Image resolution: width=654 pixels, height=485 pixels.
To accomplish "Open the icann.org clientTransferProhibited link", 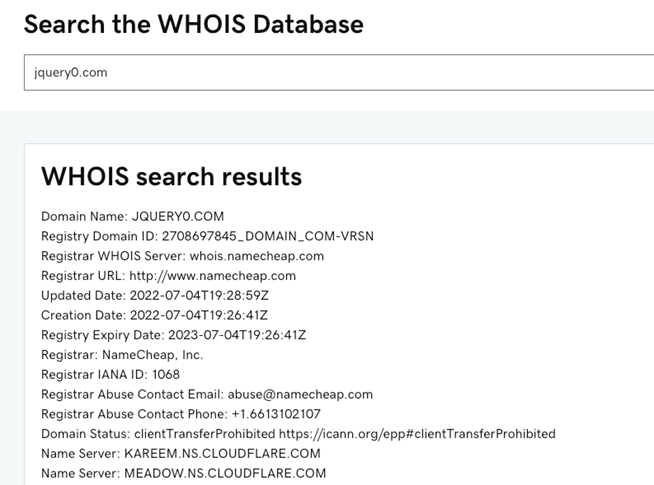I will [x=417, y=434].
